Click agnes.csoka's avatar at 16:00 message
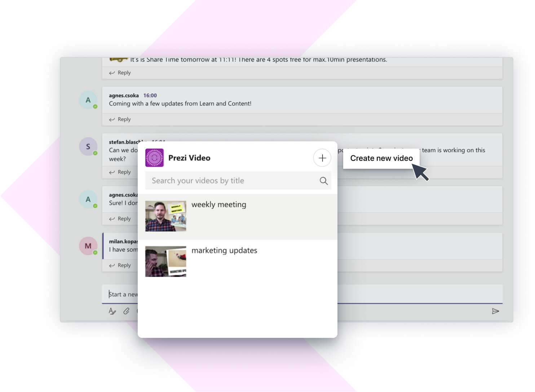535x392 pixels. pyautogui.click(x=88, y=100)
